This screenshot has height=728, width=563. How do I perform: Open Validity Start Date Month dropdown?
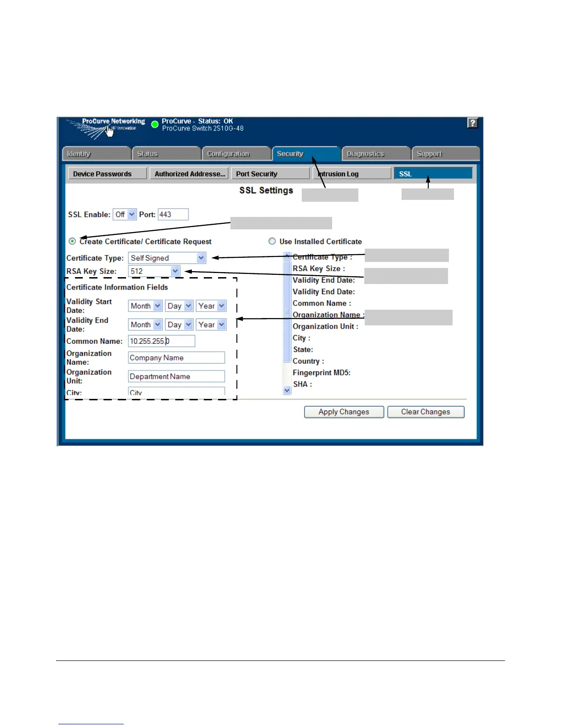click(x=145, y=306)
